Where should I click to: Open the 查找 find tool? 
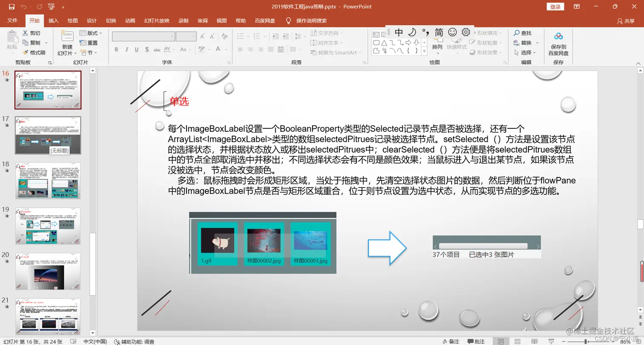tap(523, 33)
